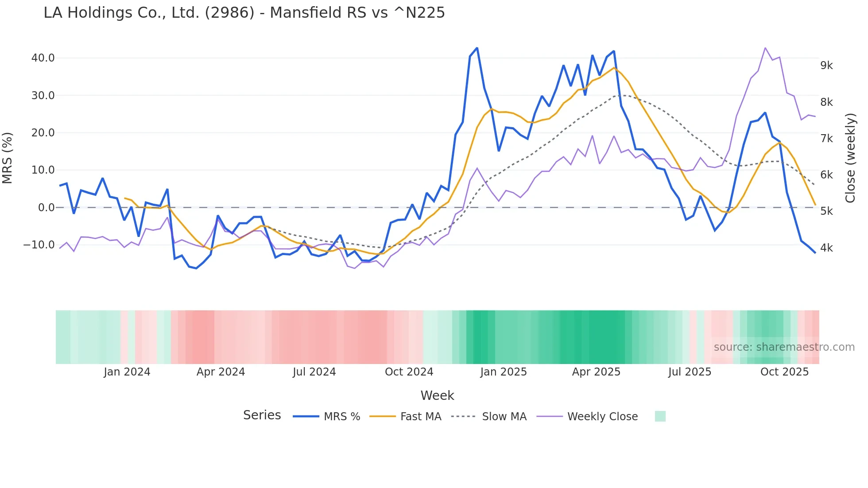Toggle the MRS % legend entry
The height and width of the screenshot is (488, 868).
pos(327,417)
